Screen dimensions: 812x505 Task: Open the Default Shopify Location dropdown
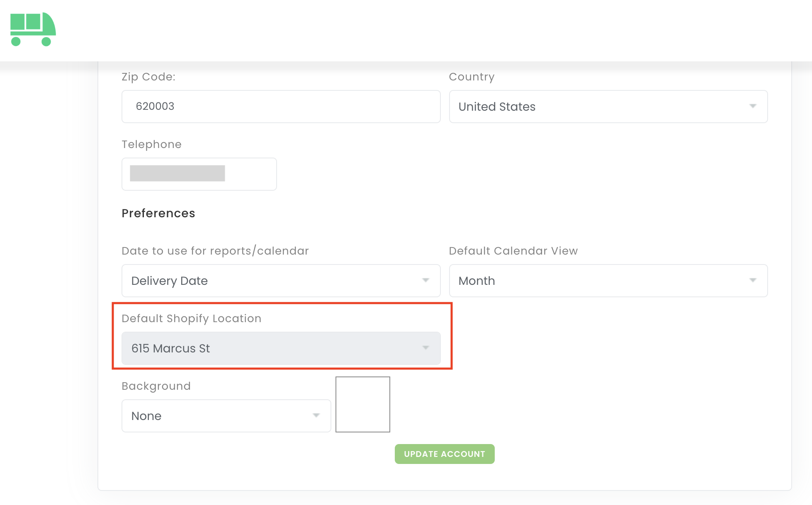[281, 348]
